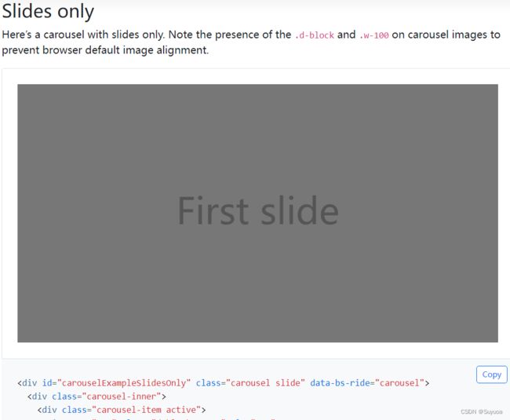The height and width of the screenshot is (420, 510).
Task: Click the "carousel slide" class value in code
Action: click(265, 383)
